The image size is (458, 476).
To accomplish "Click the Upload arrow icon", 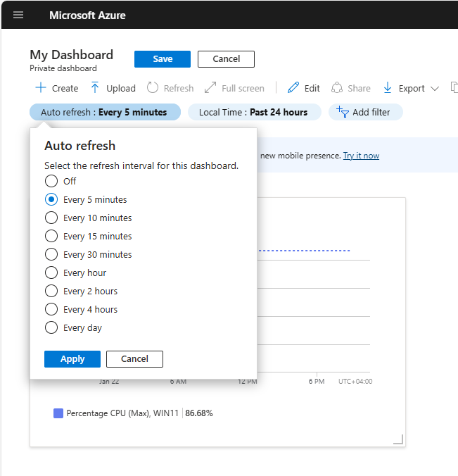I will [x=95, y=88].
